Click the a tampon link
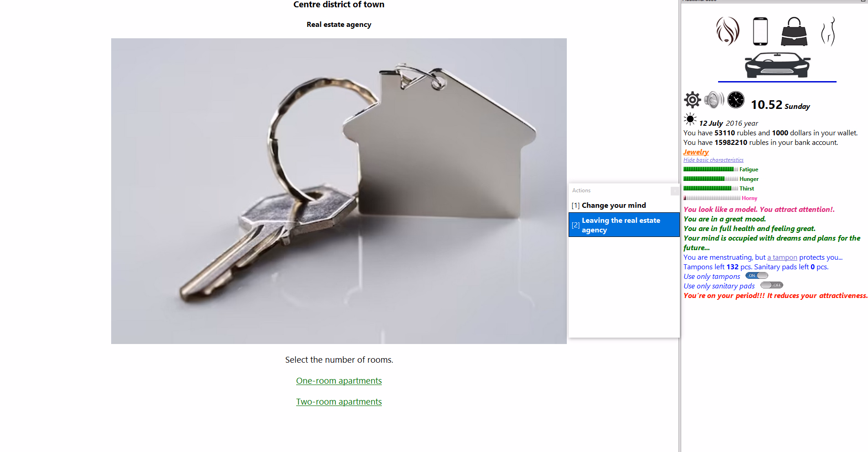This screenshot has height=452, width=868. 782,257
